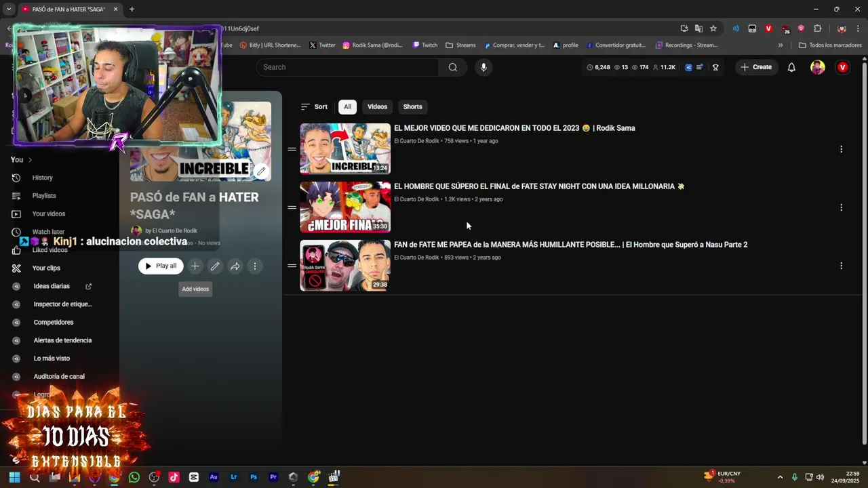Click the Play all button
This screenshot has width=868, height=488.
161,266
